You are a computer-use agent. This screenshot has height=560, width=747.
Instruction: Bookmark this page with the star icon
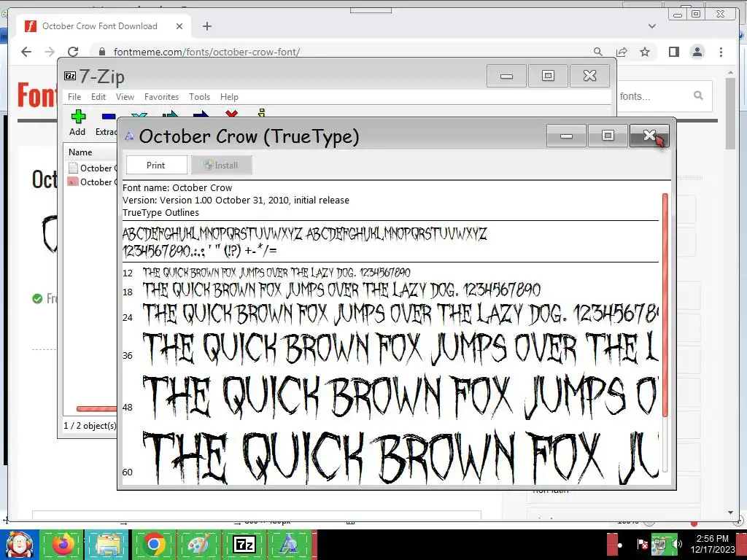(x=645, y=52)
